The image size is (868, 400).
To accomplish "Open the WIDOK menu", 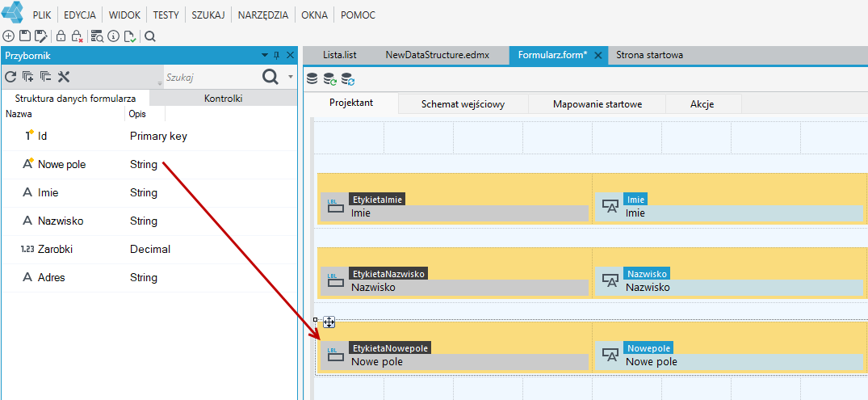I will coord(124,15).
